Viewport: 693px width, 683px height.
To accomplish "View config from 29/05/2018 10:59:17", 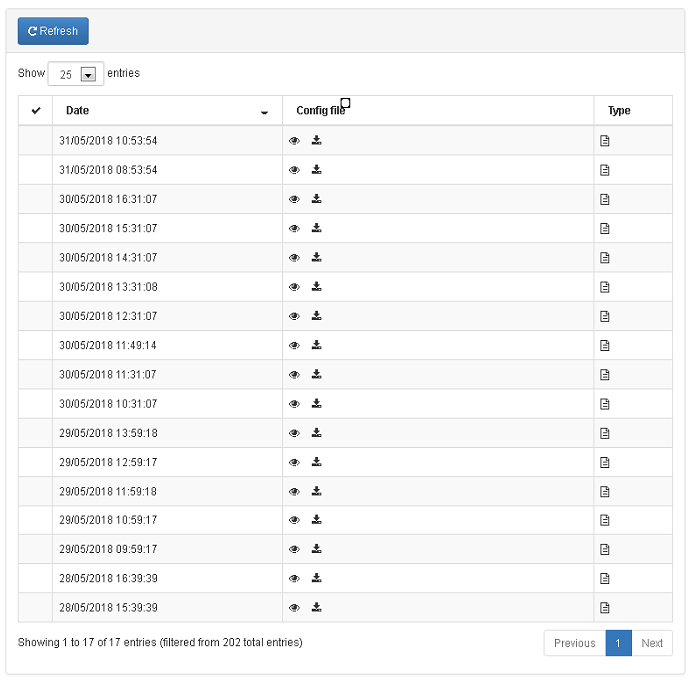I will [x=294, y=519].
